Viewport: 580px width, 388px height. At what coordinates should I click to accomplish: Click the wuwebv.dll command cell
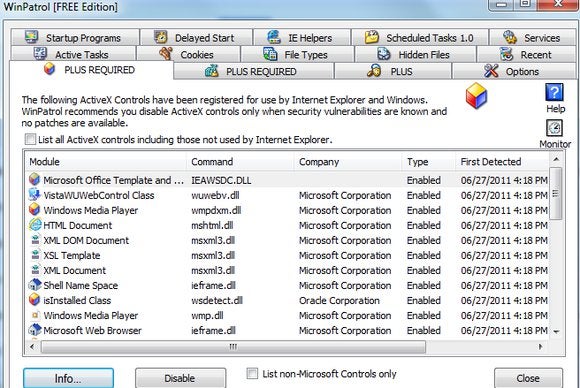point(215,195)
